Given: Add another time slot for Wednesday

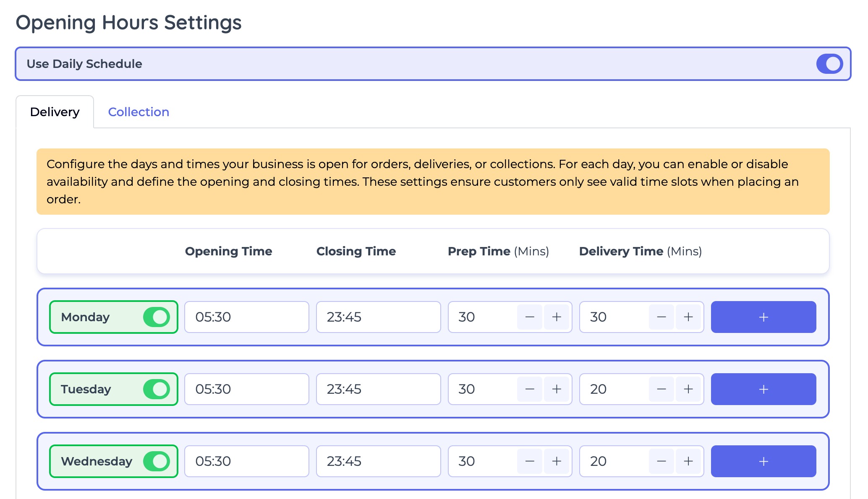Looking at the screenshot, I should [763, 461].
